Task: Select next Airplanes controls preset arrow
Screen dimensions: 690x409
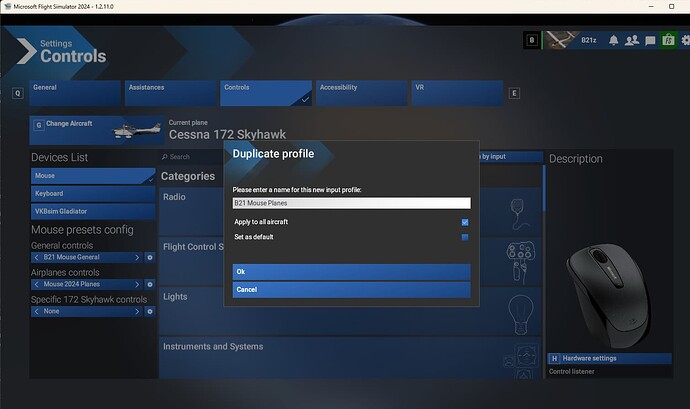Action: [137, 284]
